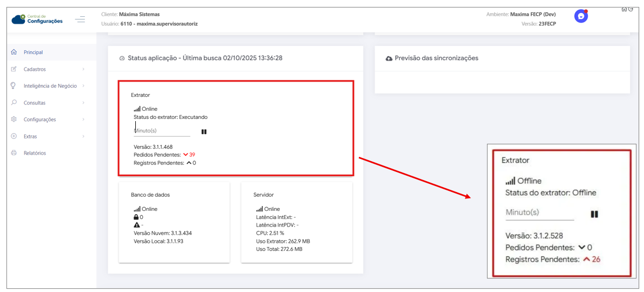Open the Relatórios menu label
Image resolution: width=644 pixels, height=292 pixels.
[x=35, y=153]
